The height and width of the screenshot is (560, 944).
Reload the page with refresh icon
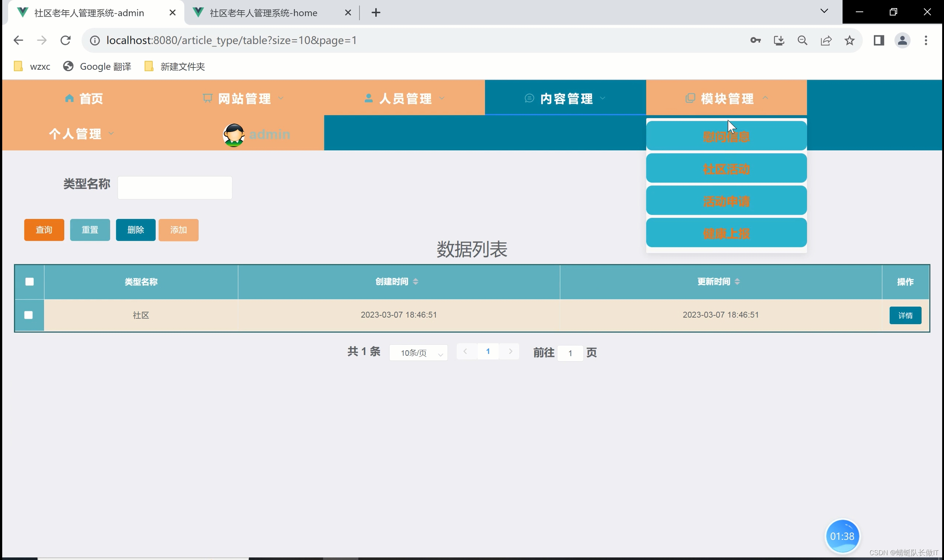65,41
